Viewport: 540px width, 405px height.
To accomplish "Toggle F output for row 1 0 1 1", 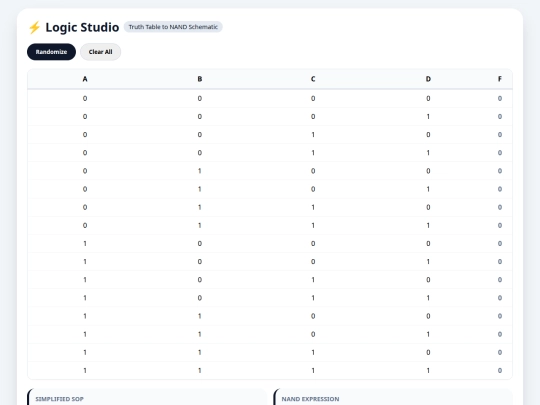I will pos(499,298).
